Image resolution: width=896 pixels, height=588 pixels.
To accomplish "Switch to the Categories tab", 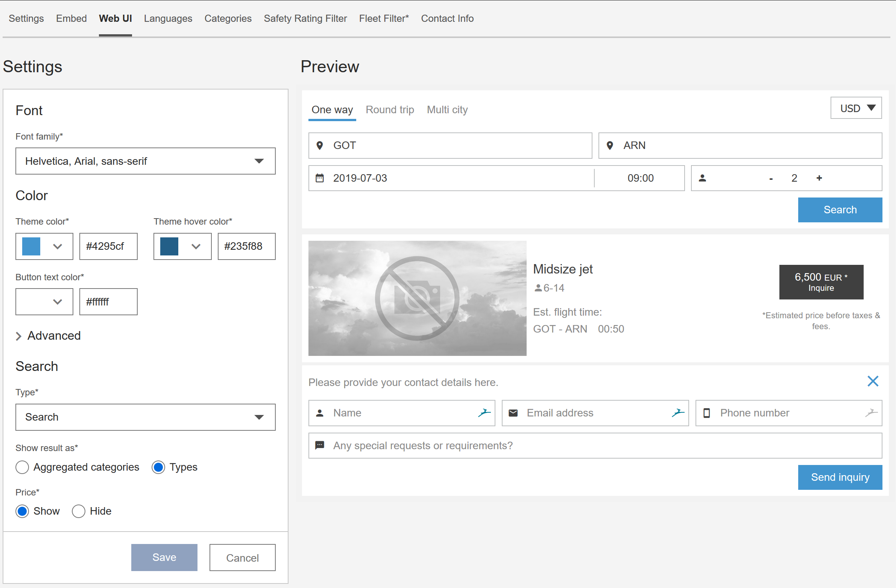I will [x=228, y=18].
